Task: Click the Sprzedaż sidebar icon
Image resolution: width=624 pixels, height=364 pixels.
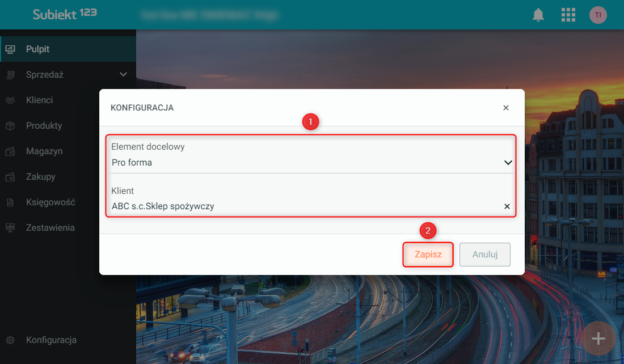Action: [x=10, y=74]
